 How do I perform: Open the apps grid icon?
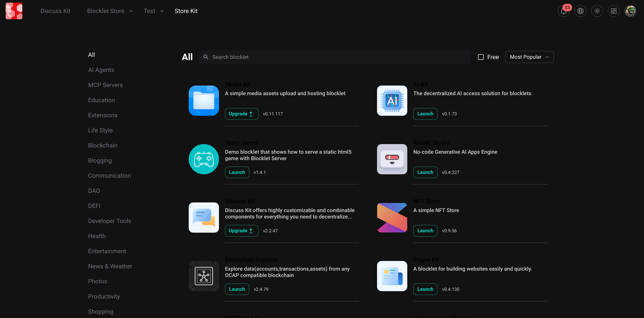click(x=614, y=11)
